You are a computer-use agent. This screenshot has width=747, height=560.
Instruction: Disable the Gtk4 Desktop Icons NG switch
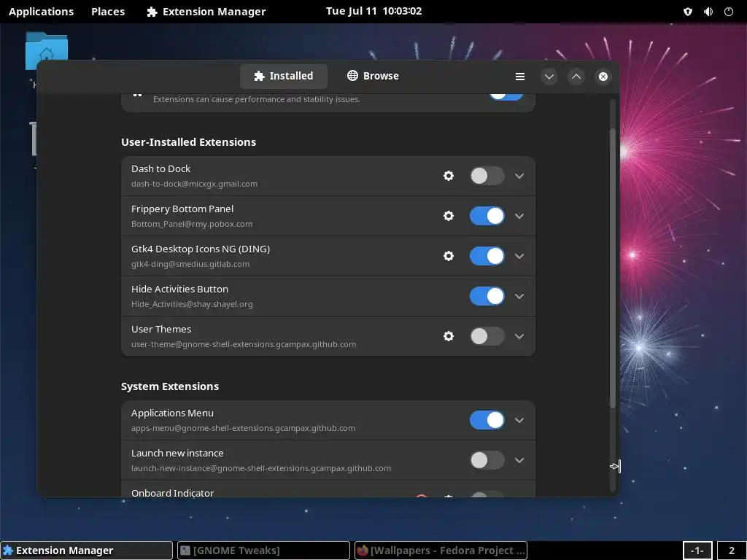pos(487,256)
